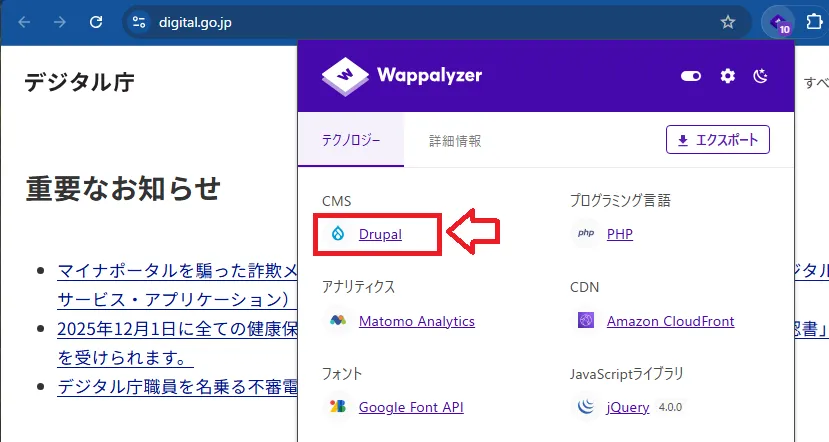Image resolution: width=829 pixels, height=442 pixels.
Task: Click the Amazon CloudFront icon
Action: point(586,320)
